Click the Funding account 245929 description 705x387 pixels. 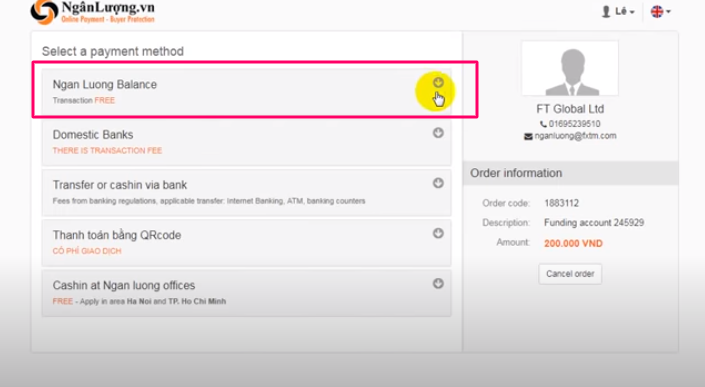pyautogui.click(x=594, y=222)
